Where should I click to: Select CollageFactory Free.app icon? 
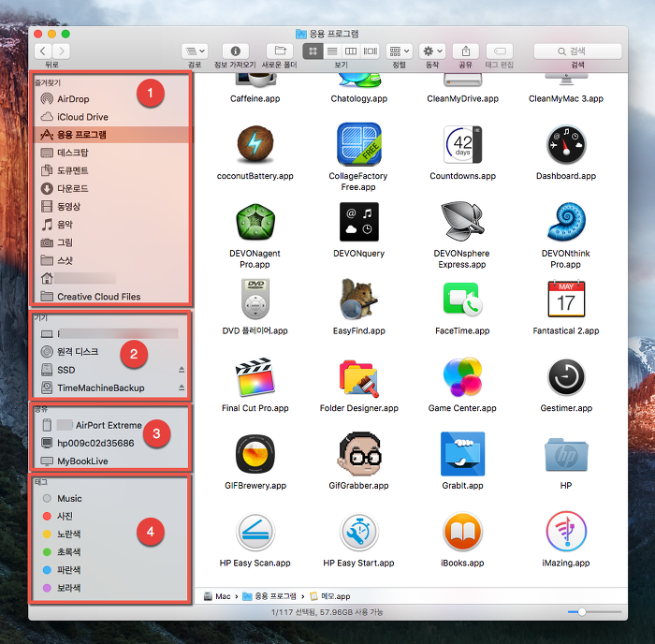(x=358, y=144)
